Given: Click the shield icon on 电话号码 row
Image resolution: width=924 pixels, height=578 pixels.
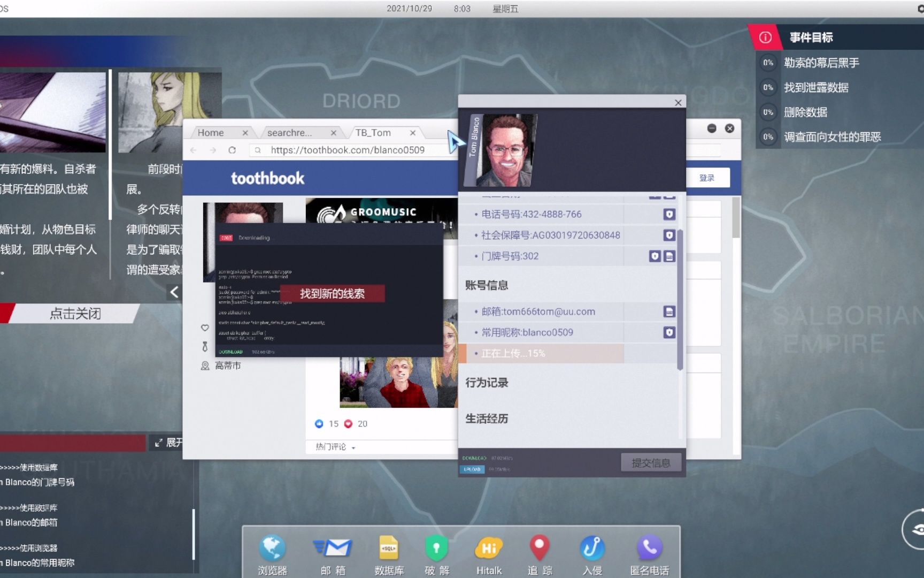Looking at the screenshot, I should pyautogui.click(x=669, y=214).
